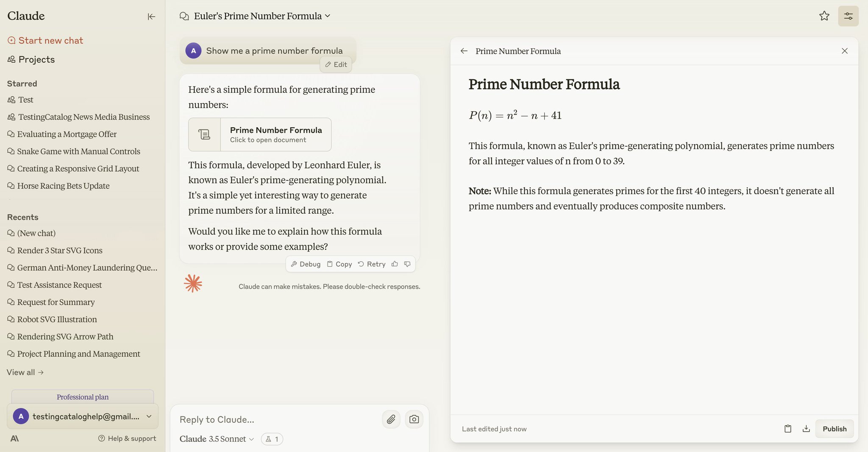Click the account avatar in the sidebar
This screenshot has height=452, width=868.
[x=21, y=416]
